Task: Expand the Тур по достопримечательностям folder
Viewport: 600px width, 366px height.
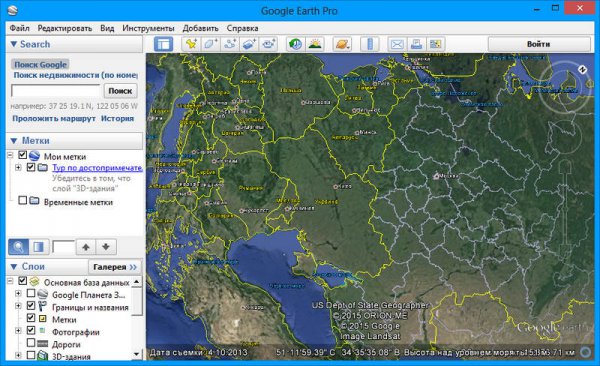Action: click(x=18, y=167)
